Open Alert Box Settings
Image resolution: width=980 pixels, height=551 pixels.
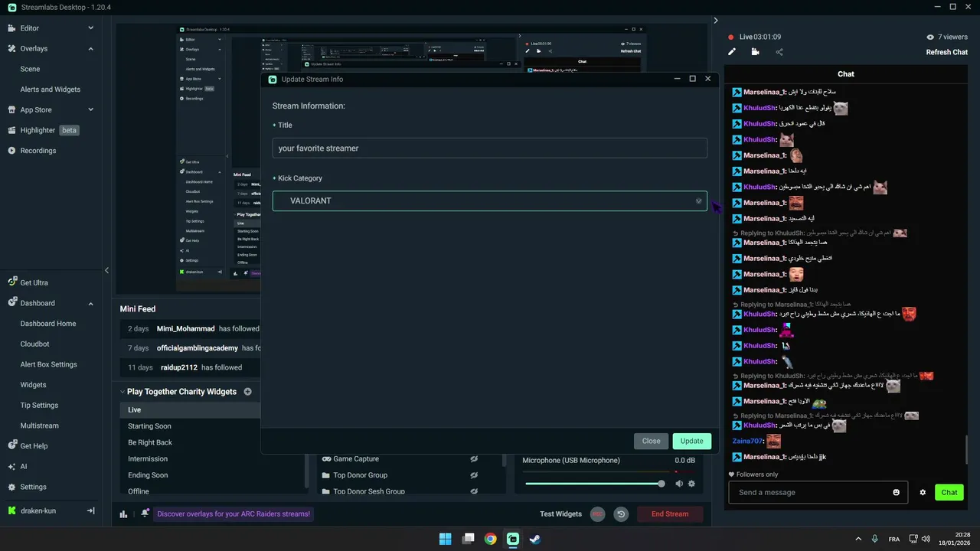[x=48, y=364]
